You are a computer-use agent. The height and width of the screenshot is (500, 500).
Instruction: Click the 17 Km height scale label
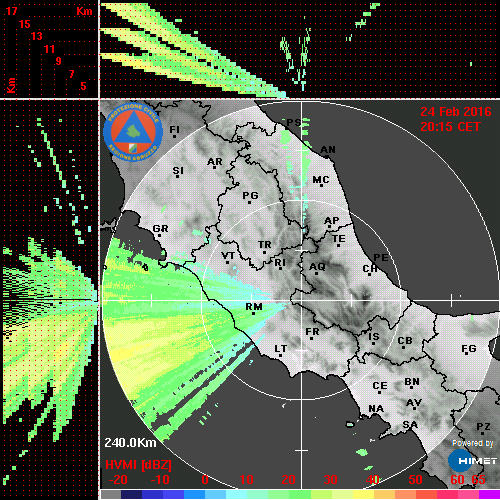click(11, 11)
